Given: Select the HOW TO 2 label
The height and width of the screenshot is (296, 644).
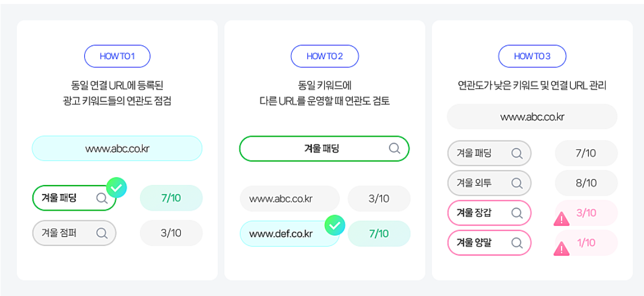Looking at the screenshot, I should 325,56.
